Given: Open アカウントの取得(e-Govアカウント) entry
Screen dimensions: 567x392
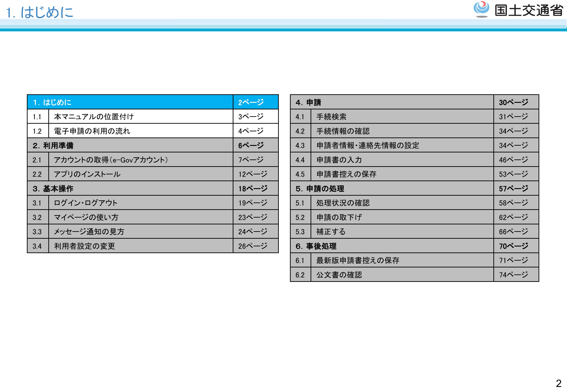Looking at the screenshot, I should (x=111, y=160).
